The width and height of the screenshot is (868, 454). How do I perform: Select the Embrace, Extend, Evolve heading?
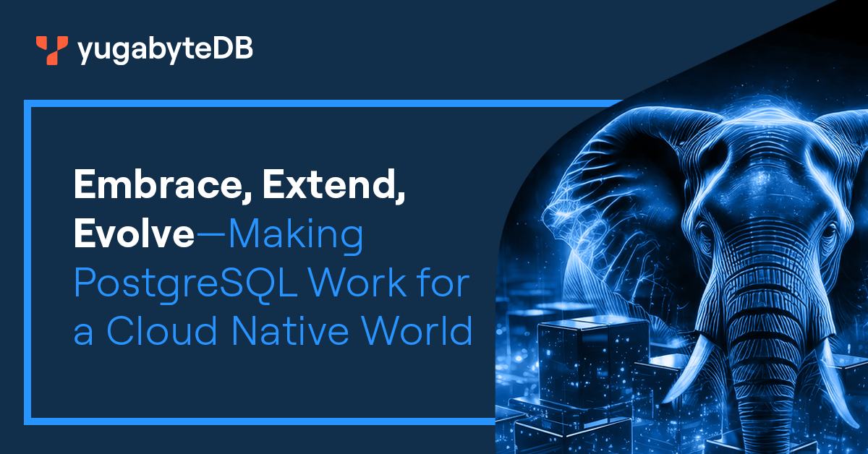pyautogui.click(x=239, y=184)
